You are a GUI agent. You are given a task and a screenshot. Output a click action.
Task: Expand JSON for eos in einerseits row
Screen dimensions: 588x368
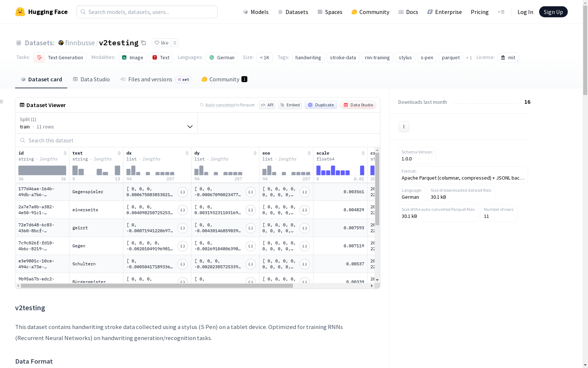[305, 210]
